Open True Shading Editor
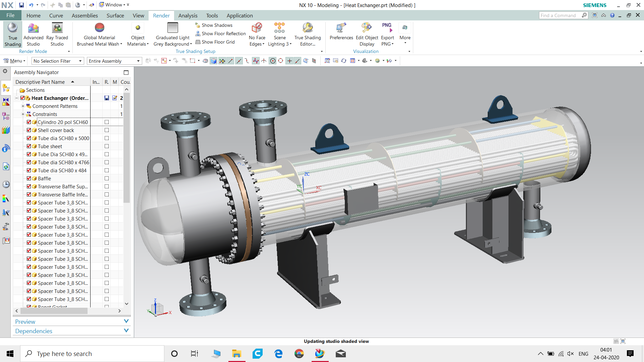 [308, 35]
